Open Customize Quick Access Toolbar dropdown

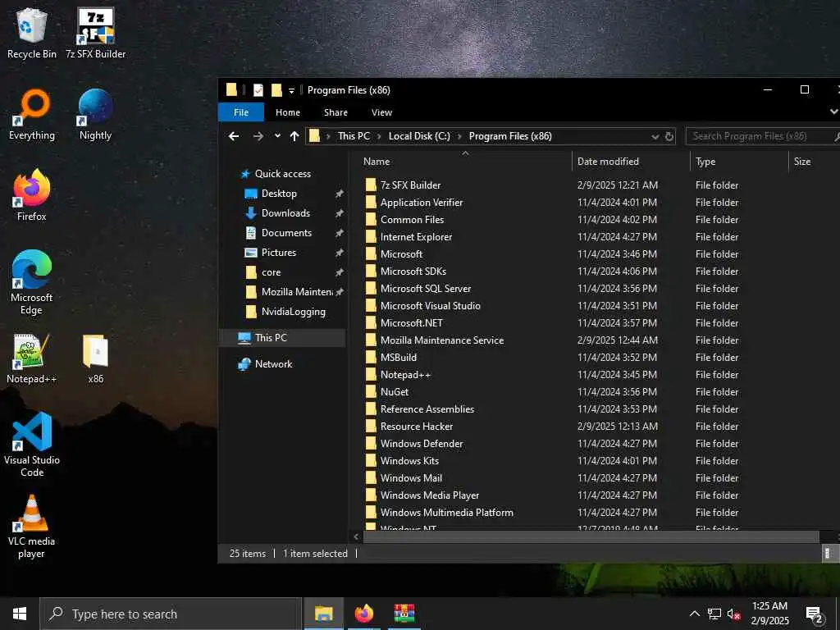click(291, 90)
